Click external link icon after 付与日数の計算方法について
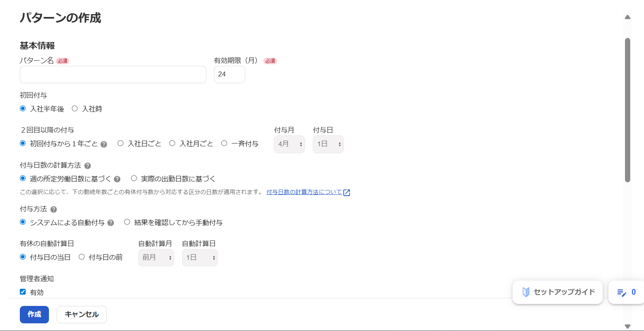The width and height of the screenshot is (644, 331). (347, 193)
